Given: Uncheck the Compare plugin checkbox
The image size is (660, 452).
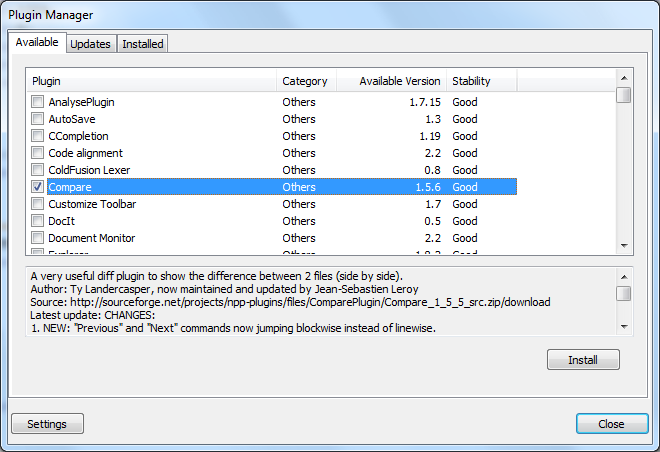Looking at the screenshot, I should (x=37, y=186).
